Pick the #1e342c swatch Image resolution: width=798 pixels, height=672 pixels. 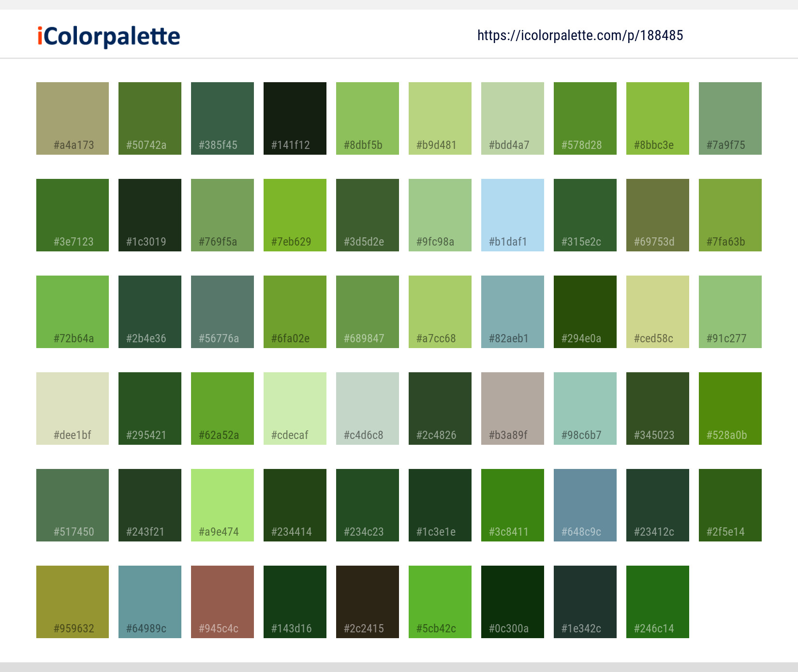585,602
